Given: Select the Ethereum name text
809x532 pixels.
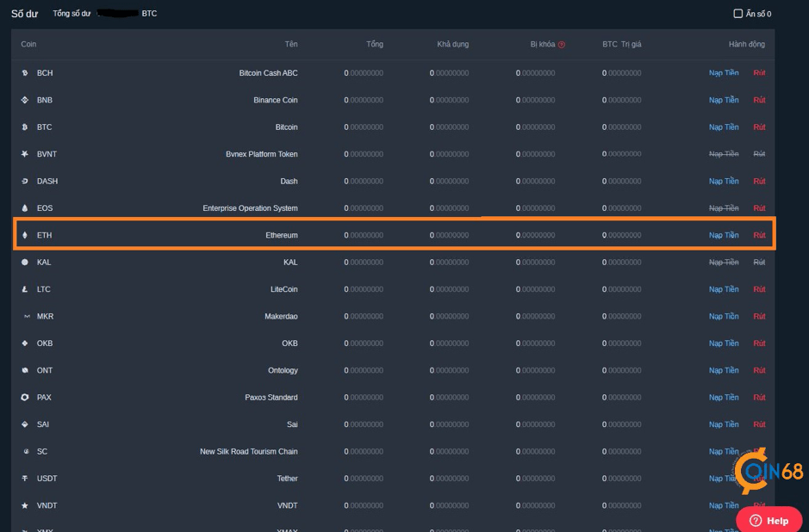Looking at the screenshot, I should point(282,235).
